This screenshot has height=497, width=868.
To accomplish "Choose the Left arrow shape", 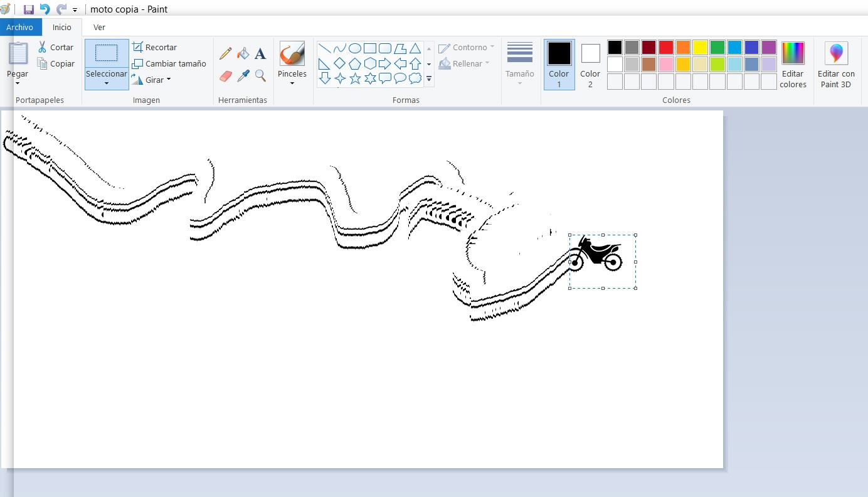I will pyautogui.click(x=400, y=63).
